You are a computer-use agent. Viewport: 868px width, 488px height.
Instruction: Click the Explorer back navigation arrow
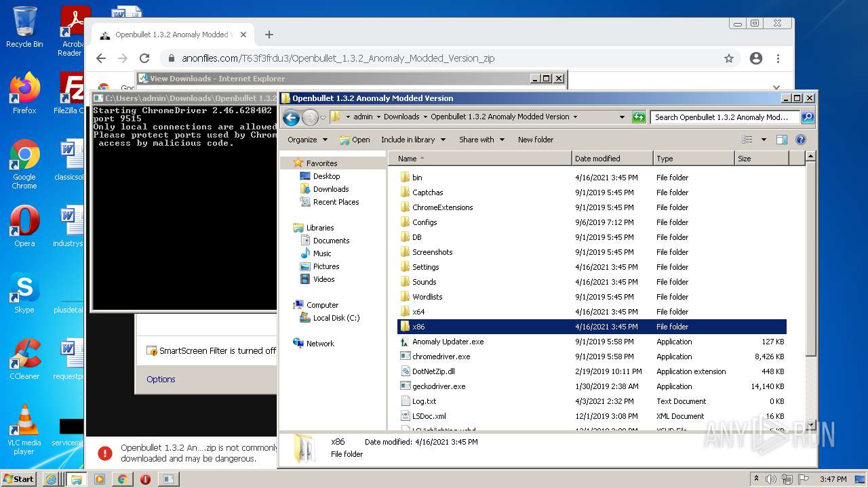coord(291,117)
